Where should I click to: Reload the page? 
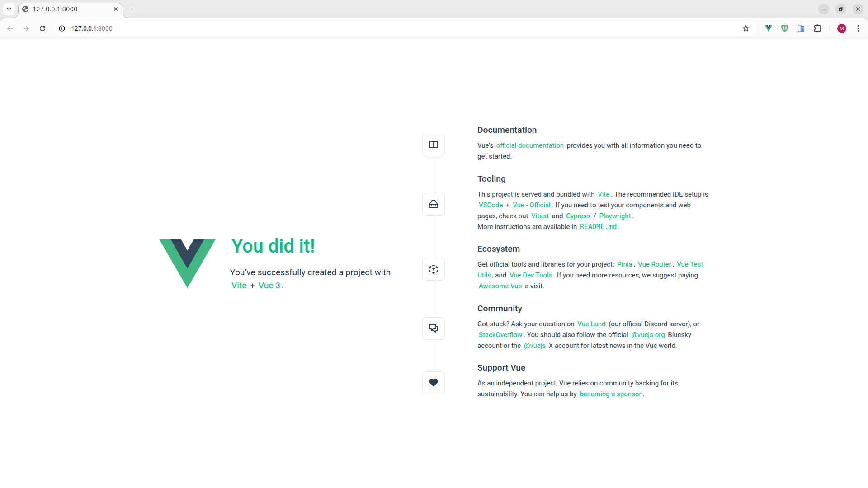pos(42,28)
